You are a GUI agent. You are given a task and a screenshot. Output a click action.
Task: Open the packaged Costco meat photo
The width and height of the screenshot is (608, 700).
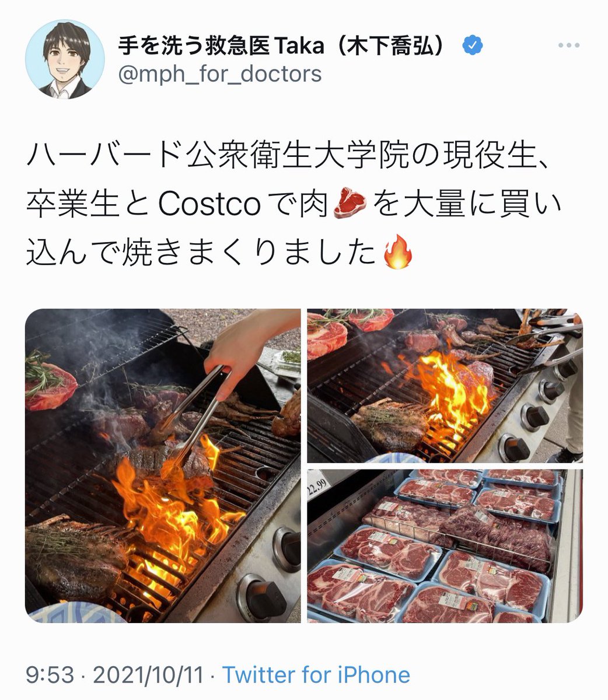[445, 546]
